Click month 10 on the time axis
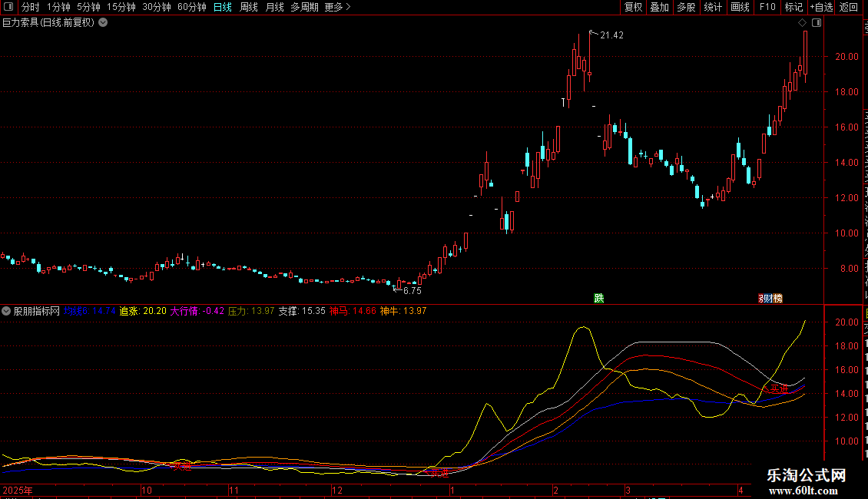Viewport: 868px width, 499px height. (x=147, y=491)
